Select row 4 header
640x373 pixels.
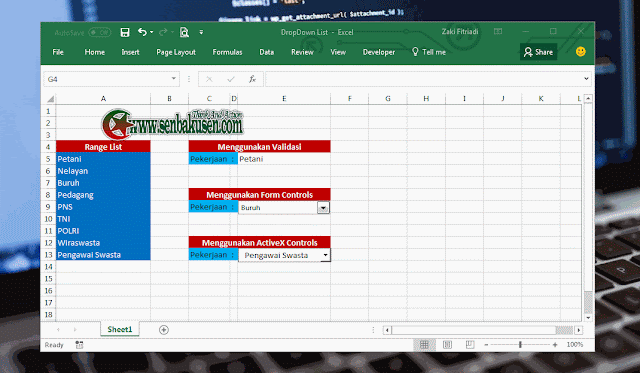48,147
